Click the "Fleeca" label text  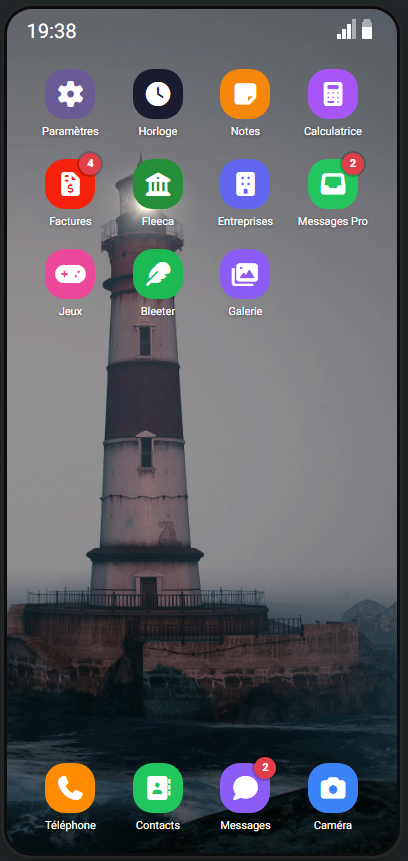coord(158,222)
